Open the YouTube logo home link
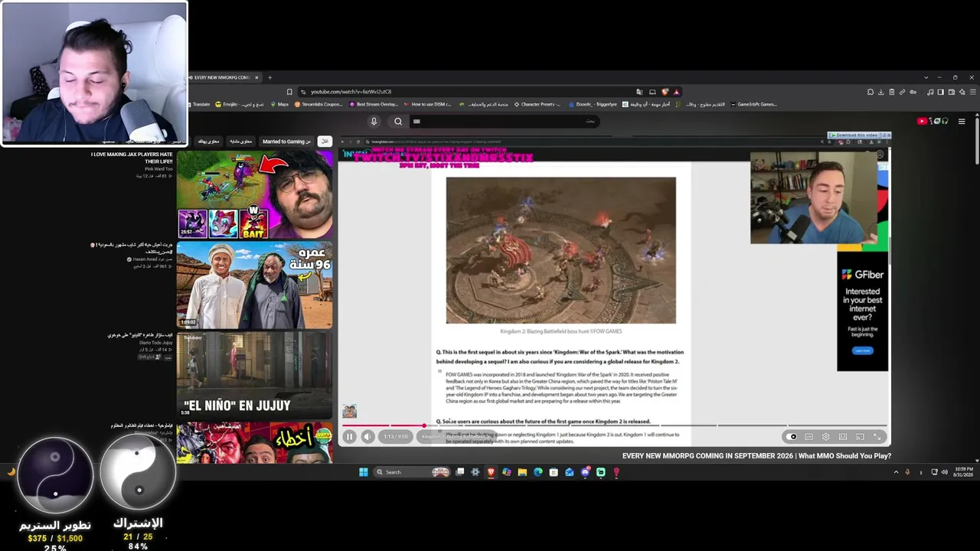This screenshot has height=551, width=980. coord(933,121)
